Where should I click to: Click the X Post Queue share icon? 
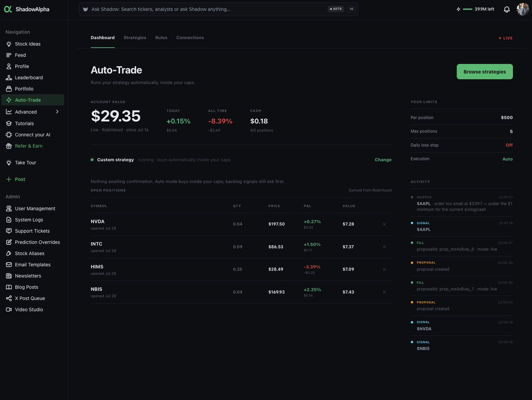(9, 299)
